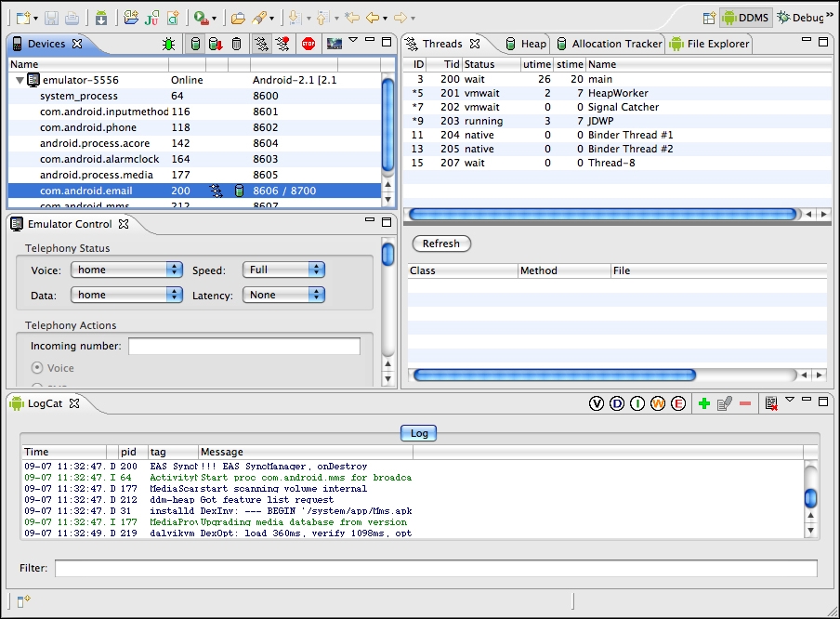Click the stack trace table horizontal scrollbar

click(x=555, y=375)
